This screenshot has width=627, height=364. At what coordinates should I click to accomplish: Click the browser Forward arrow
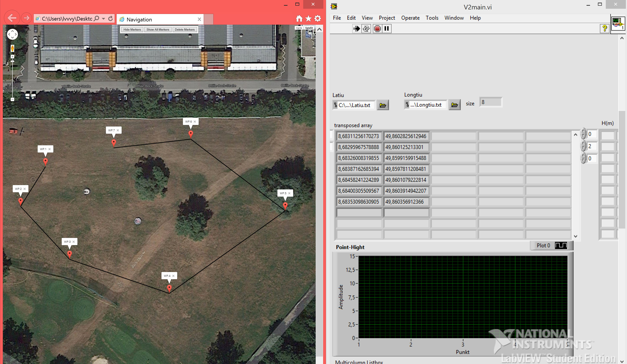pyautogui.click(x=26, y=18)
